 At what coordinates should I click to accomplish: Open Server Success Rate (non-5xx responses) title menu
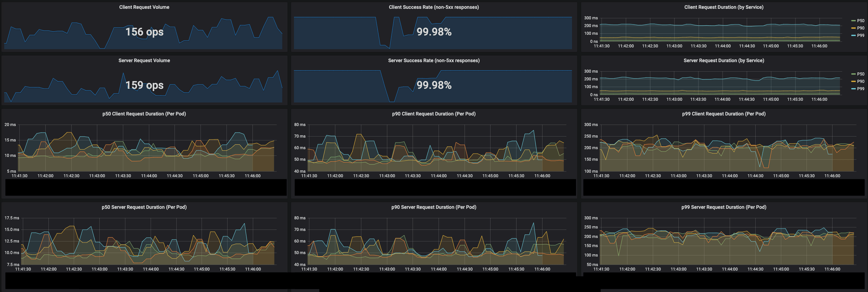[434, 61]
